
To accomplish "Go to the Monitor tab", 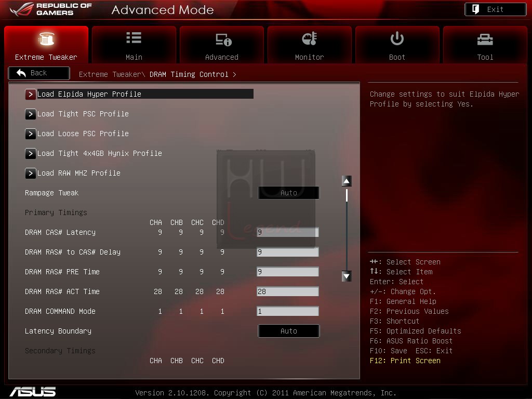I will point(310,45).
